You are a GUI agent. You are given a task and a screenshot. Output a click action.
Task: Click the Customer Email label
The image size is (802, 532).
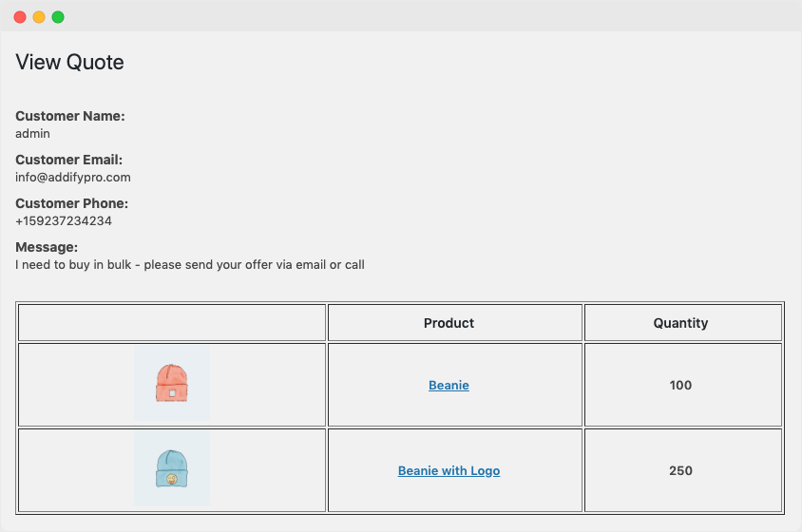click(69, 160)
